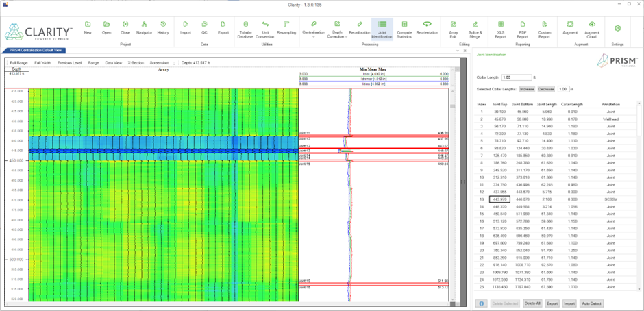This screenshot has width=644, height=311.
Task: Select PRISM Centralisation Default View tab
Action: pyautogui.click(x=34, y=51)
